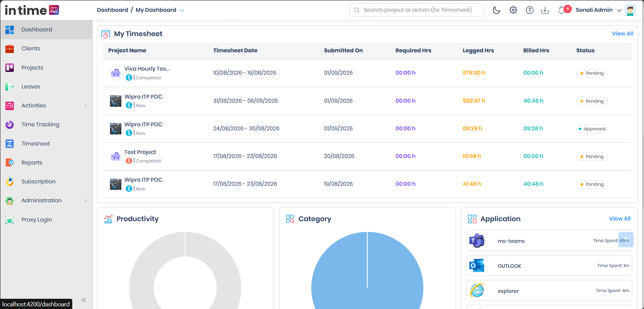Click View All in My Timesheet
644x309 pixels.
pyautogui.click(x=622, y=33)
